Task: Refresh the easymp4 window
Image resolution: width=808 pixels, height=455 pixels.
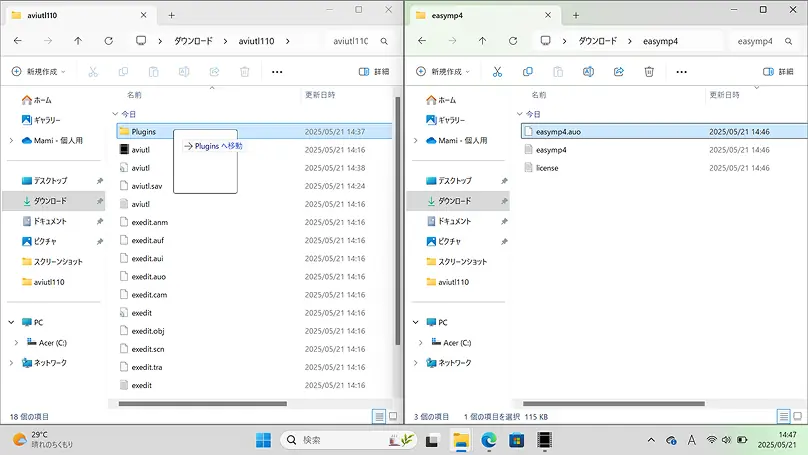Action: coord(513,41)
